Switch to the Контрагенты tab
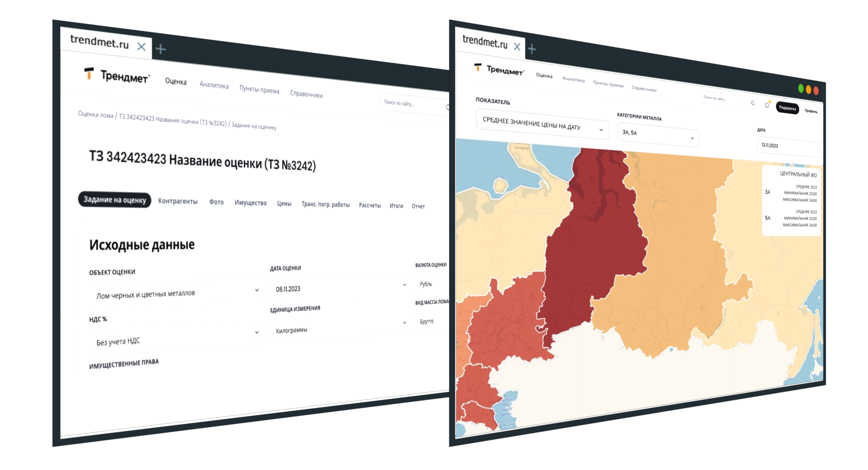 coord(178,201)
